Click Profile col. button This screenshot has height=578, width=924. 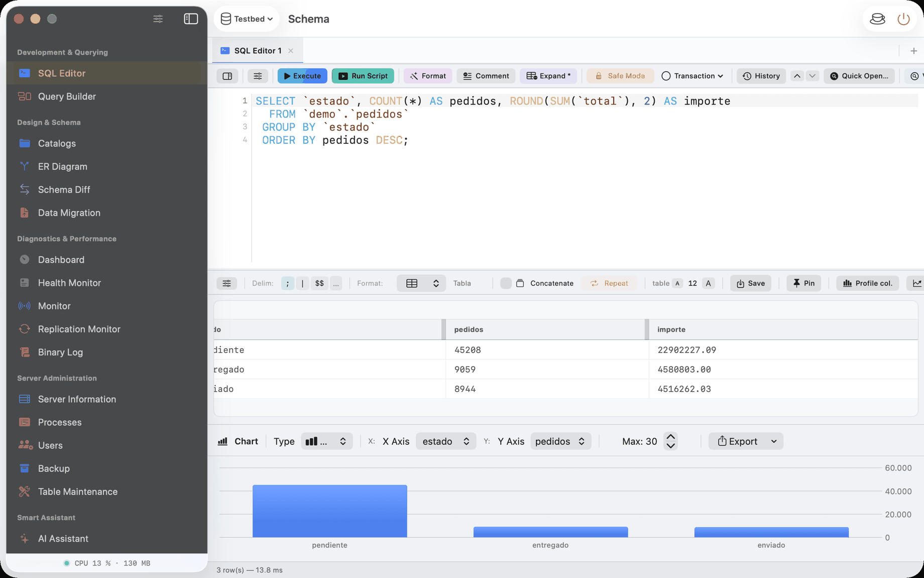point(867,283)
